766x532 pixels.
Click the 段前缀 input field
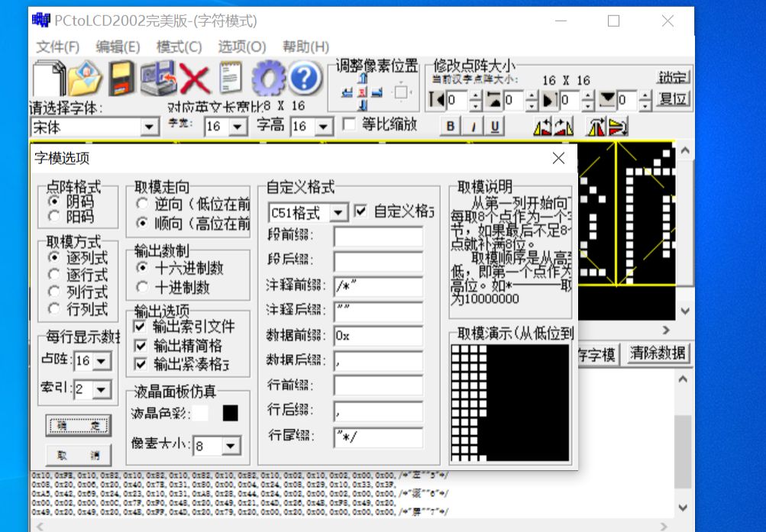point(379,237)
